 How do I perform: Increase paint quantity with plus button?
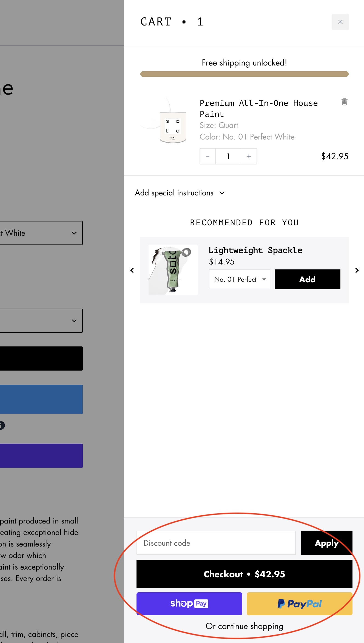[x=249, y=156]
